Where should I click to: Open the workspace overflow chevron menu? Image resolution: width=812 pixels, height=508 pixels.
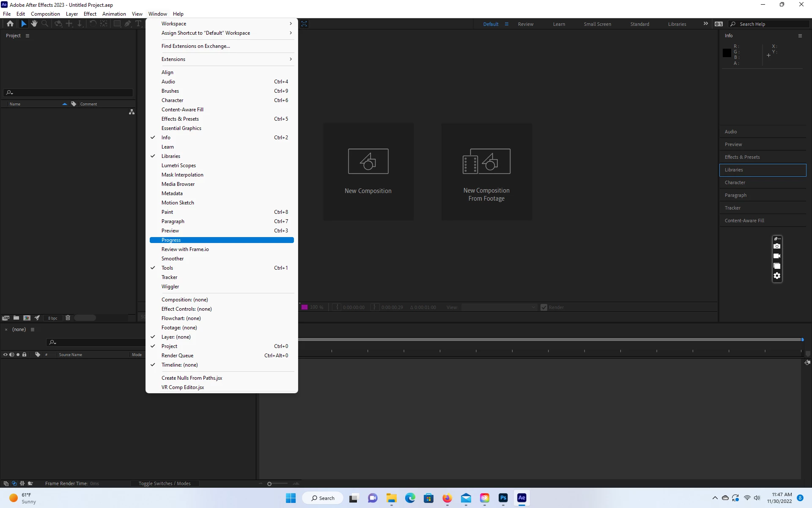(705, 24)
